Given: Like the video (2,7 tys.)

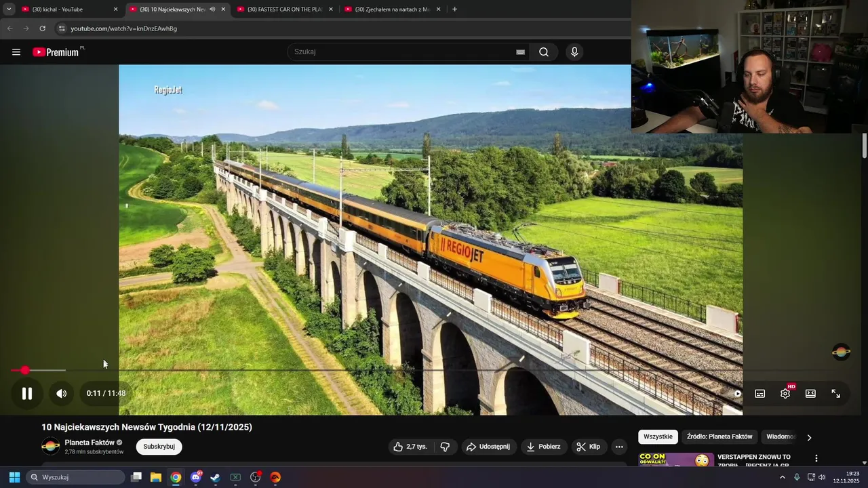Looking at the screenshot, I should pyautogui.click(x=411, y=447).
